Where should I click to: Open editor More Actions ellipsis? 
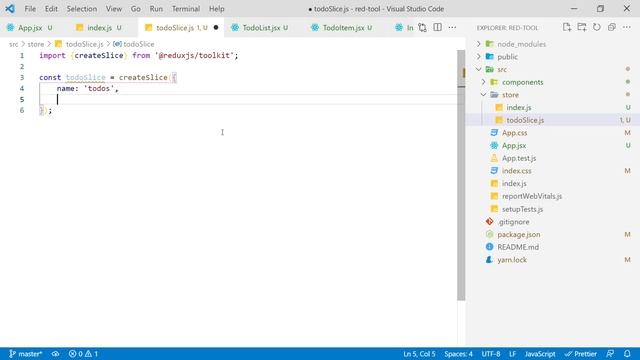[x=452, y=27]
